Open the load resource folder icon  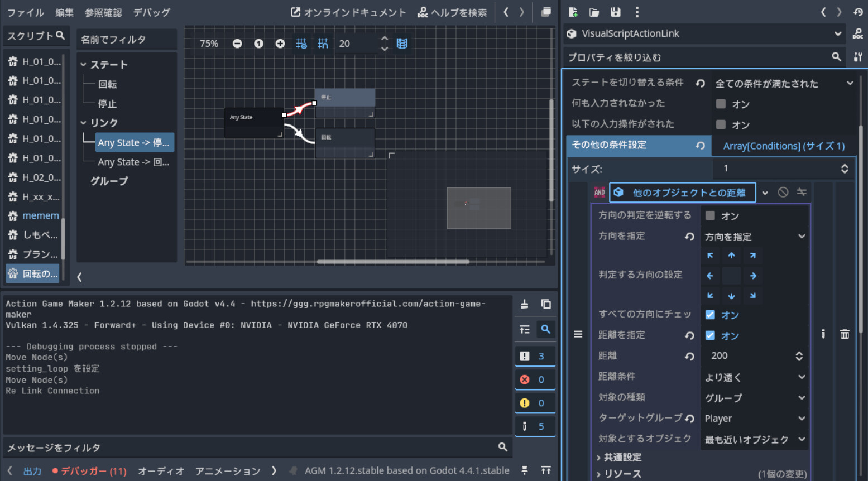coord(594,12)
